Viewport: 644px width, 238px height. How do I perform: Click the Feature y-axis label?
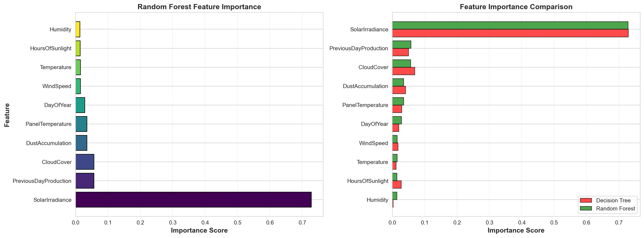(7, 115)
